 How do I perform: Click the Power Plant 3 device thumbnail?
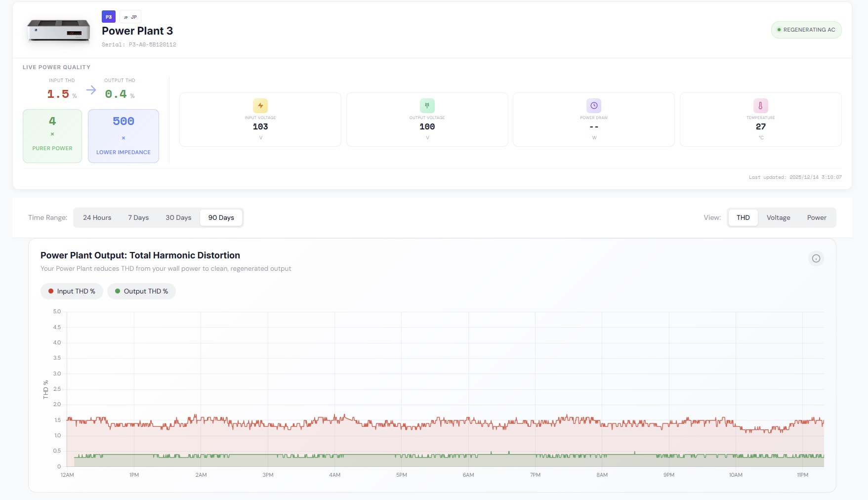click(59, 31)
